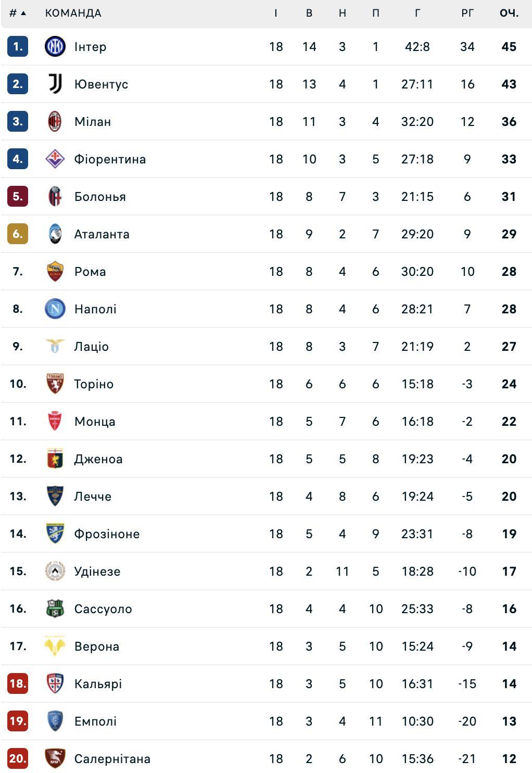The height and width of the screenshot is (773, 532).
Task: Open the Фрозіноне team name link
Action: [107, 534]
